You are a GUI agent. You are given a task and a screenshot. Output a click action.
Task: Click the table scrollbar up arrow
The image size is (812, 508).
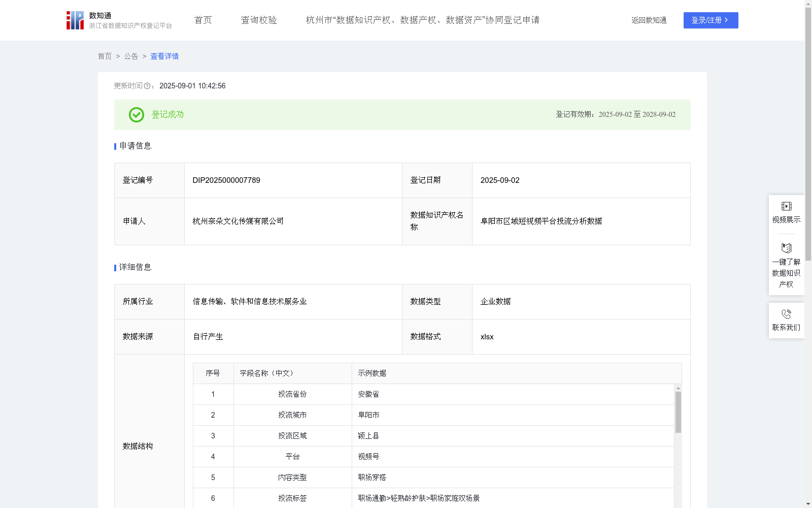point(678,388)
